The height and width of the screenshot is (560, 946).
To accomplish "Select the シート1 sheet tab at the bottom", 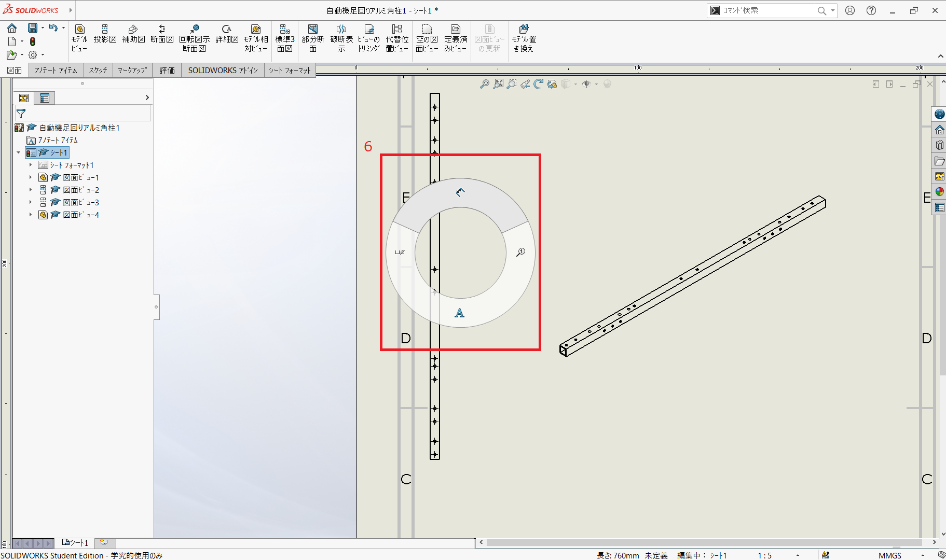I will click(x=75, y=543).
